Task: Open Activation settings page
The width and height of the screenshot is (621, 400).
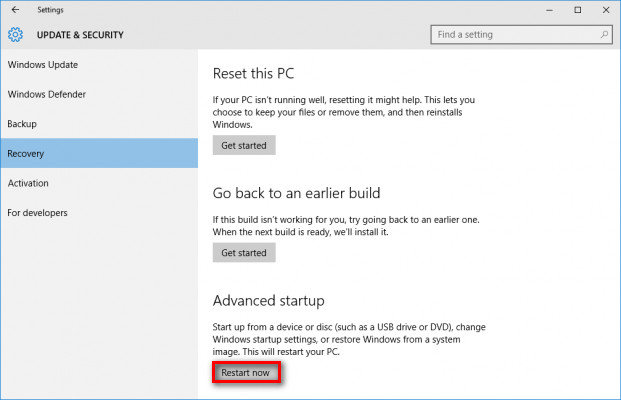Action: point(99,183)
